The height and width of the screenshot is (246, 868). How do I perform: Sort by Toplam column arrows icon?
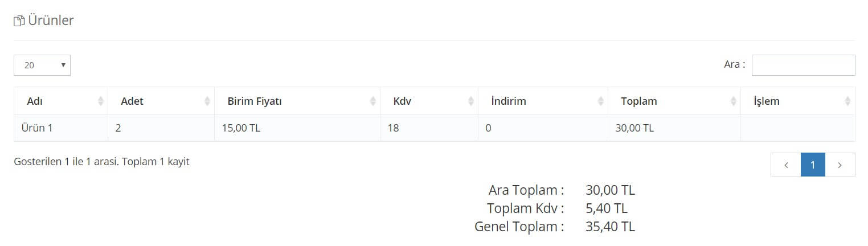(x=734, y=101)
